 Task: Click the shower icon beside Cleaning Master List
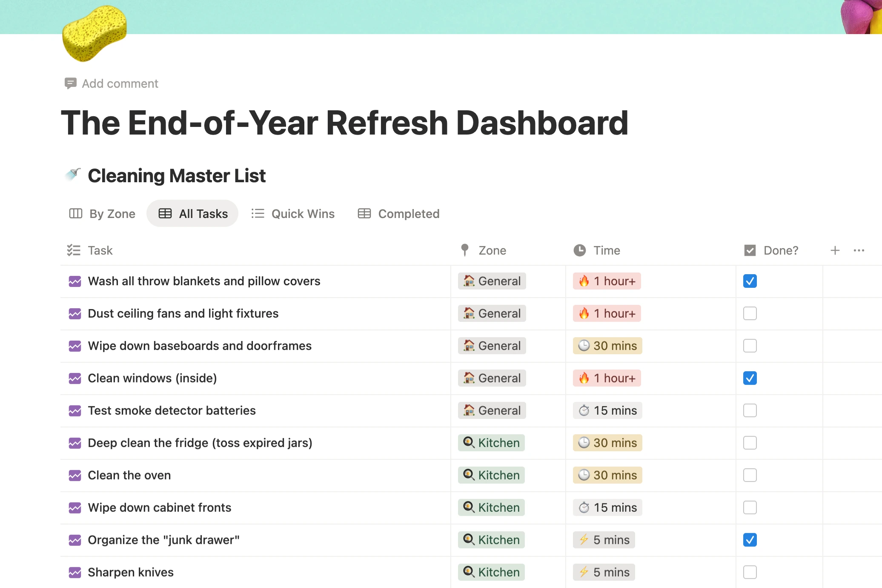point(73,175)
